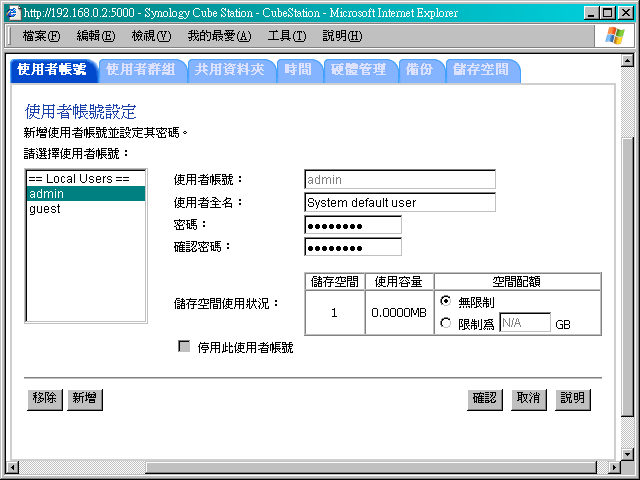Click the Internet Explorer page icon in title bar
The width and height of the screenshot is (640, 480).
point(12,13)
